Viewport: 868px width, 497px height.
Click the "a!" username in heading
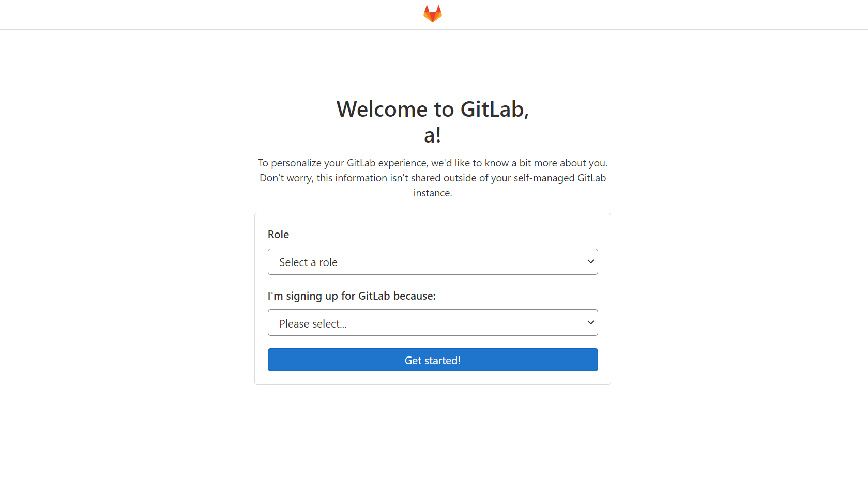coord(433,135)
